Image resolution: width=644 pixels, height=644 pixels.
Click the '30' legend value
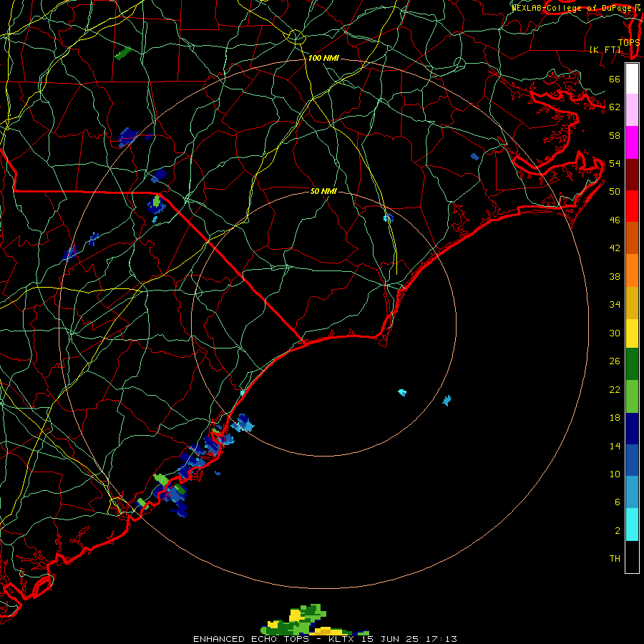[x=615, y=333]
